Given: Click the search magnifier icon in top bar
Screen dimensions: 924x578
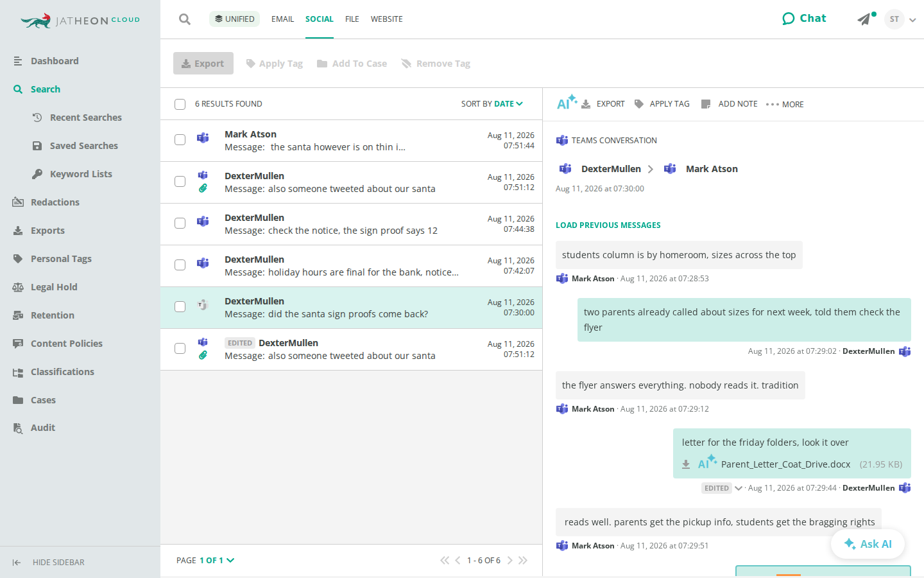Looking at the screenshot, I should tap(185, 19).
